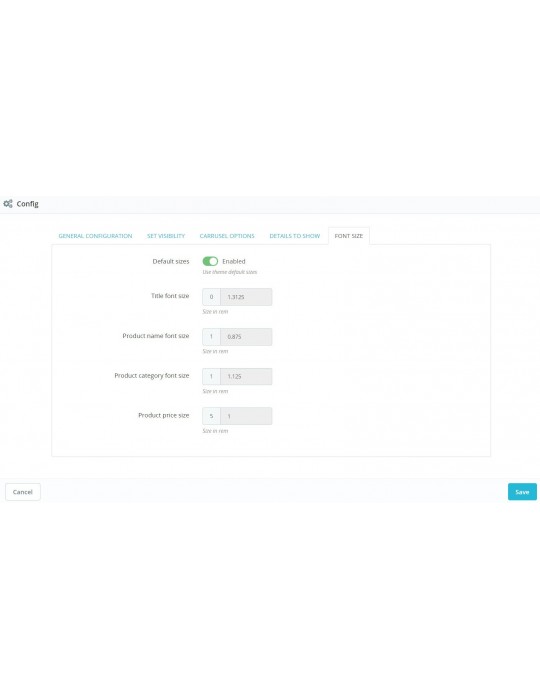The image size is (540, 700).
Task: Open the General Configuration tab
Action: coord(95,236)
